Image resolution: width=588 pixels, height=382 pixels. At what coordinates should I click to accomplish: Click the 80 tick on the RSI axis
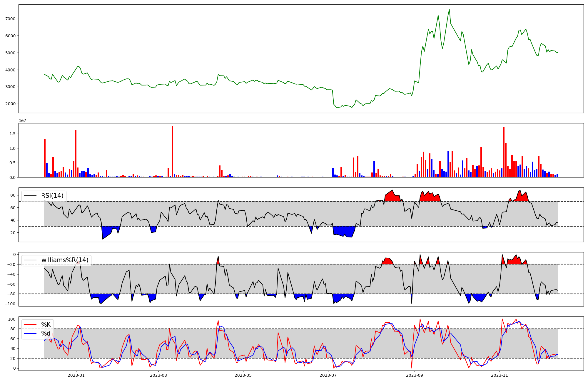point(13,195)
